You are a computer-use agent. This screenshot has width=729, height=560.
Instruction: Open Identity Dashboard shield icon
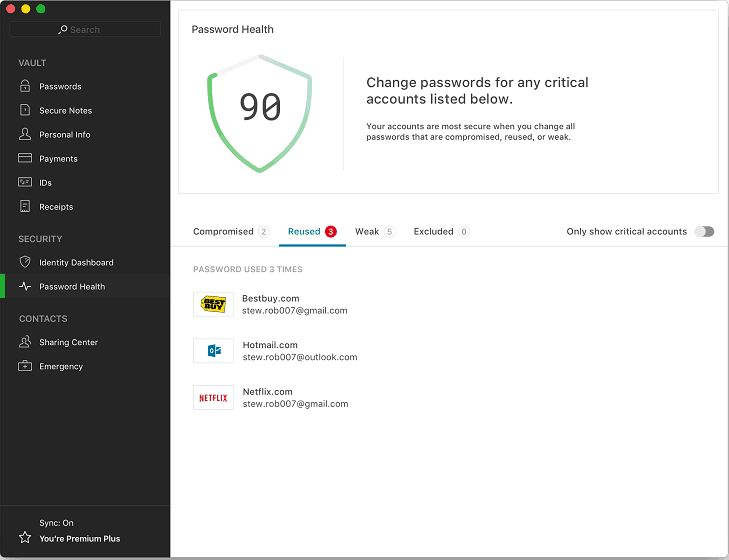(25, 262)
